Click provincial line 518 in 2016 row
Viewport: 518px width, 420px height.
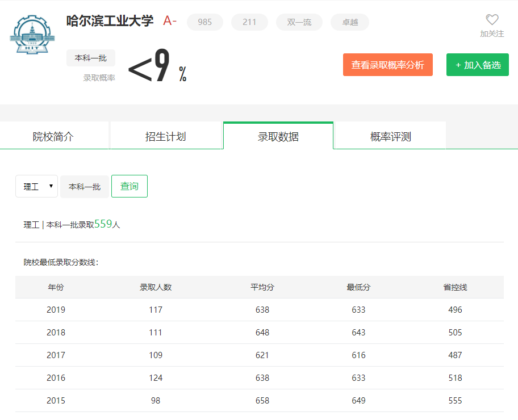pos(455,378)
